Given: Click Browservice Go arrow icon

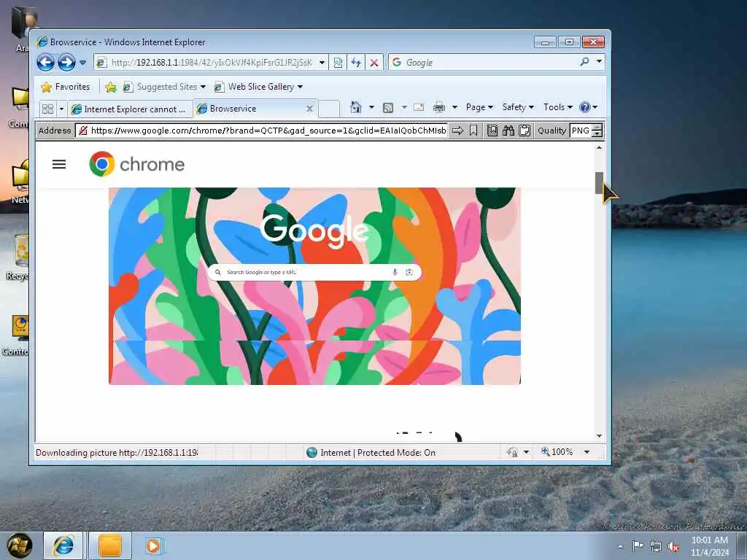Looking at the screenshot, I should pyautogui.click(x=457, y=131).
